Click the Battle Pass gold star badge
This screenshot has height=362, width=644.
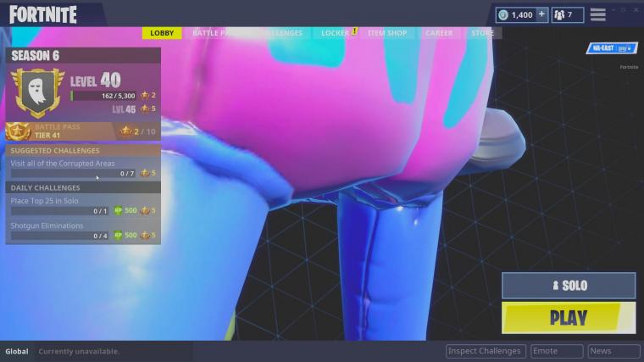pyautogui.click(x=17, y=131)
